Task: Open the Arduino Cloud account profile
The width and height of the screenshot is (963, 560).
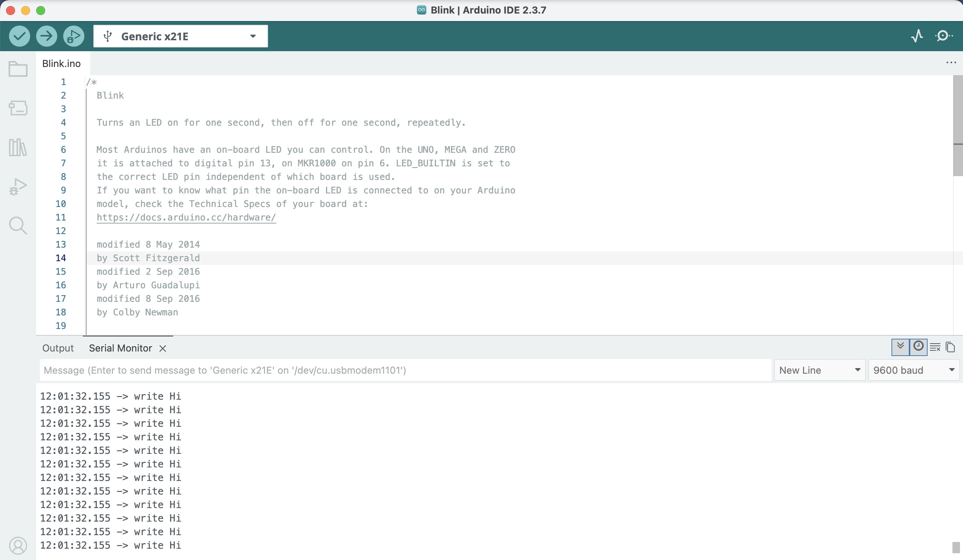Action: click(x=18, y=545)
